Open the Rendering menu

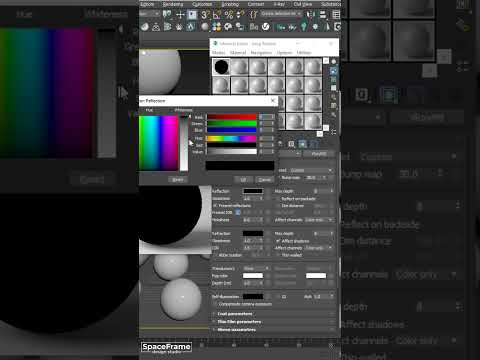(173, 4)
